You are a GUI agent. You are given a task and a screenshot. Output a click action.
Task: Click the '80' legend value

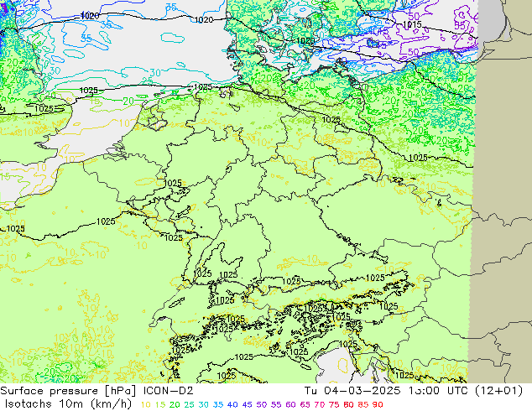348,404
